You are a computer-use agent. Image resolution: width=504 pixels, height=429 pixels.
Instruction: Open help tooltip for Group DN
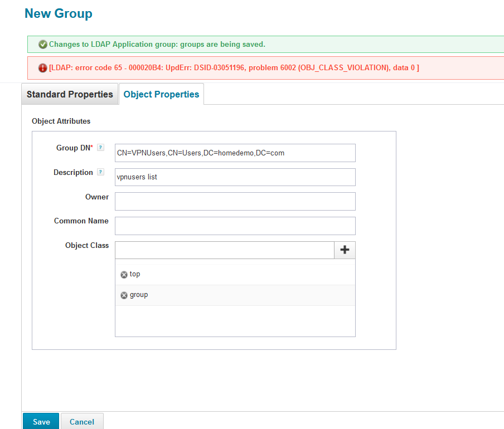pos(100,148)
